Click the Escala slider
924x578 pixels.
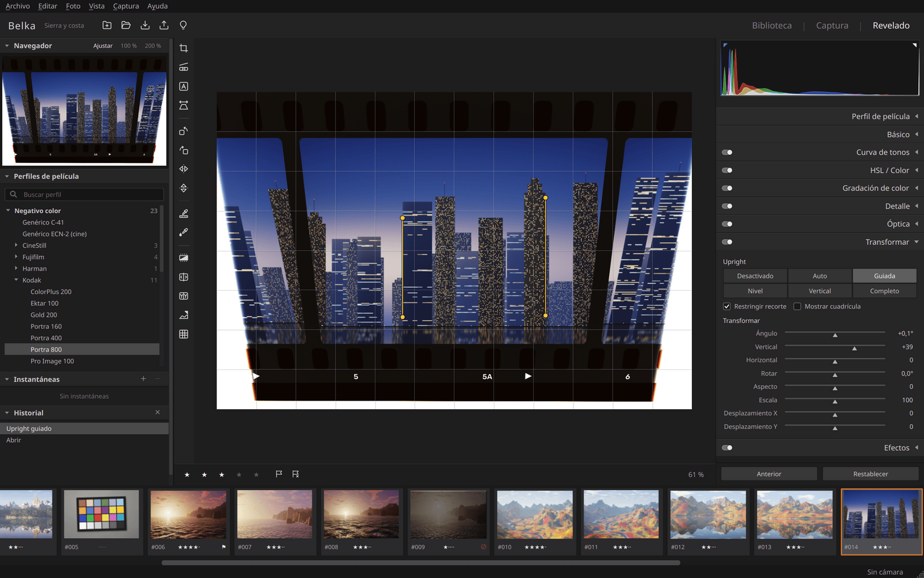834,400
